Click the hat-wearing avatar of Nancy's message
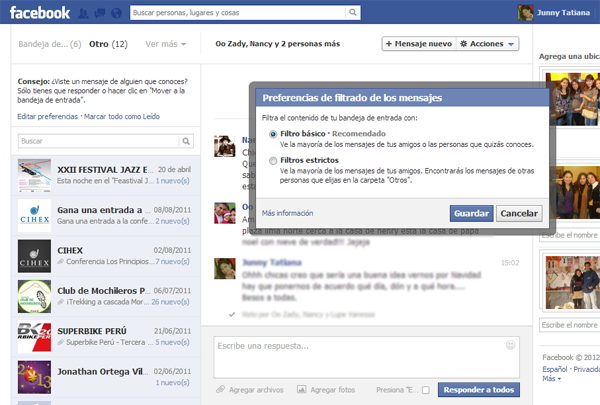Screen dimensions: 600x405 pos(225,146)
